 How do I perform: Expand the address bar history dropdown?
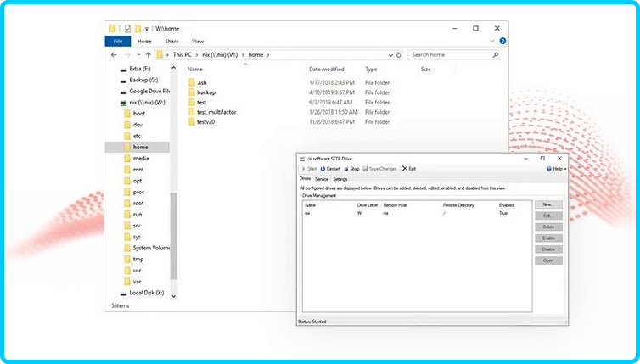coord(388,54)
